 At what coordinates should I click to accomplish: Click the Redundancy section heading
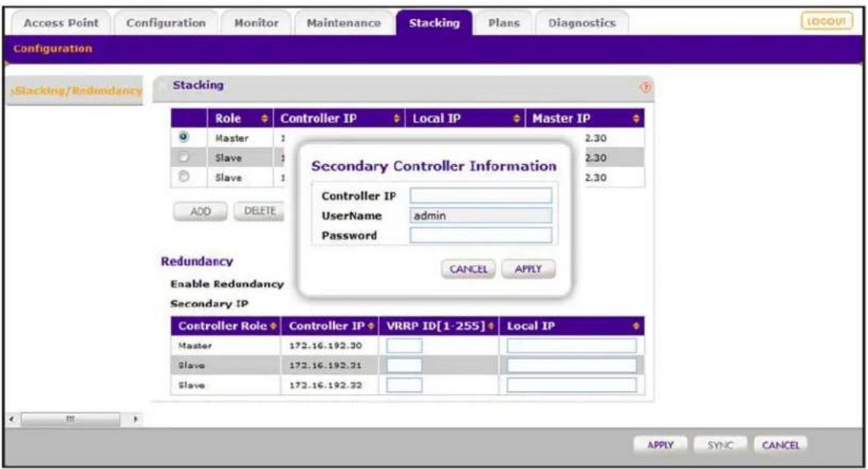point(197,261)
